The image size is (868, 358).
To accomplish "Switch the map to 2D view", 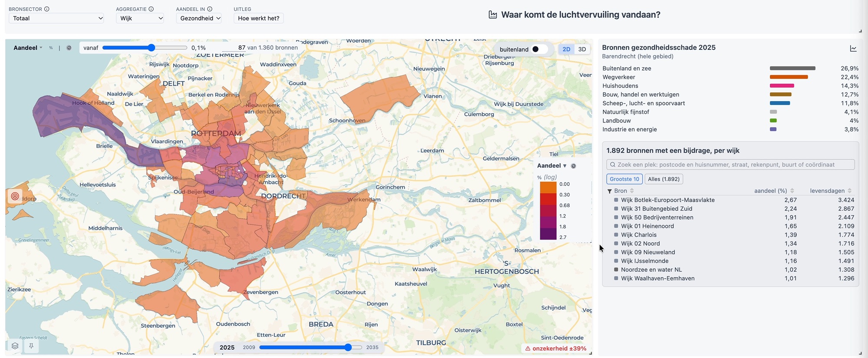I will coord(566,49).
